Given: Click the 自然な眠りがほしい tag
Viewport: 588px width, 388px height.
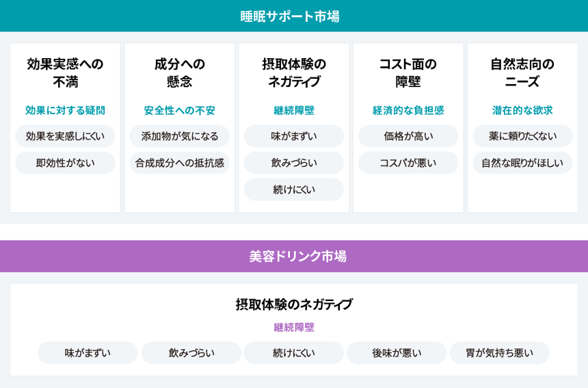Looking at the screenshot, I should [522, 163].
